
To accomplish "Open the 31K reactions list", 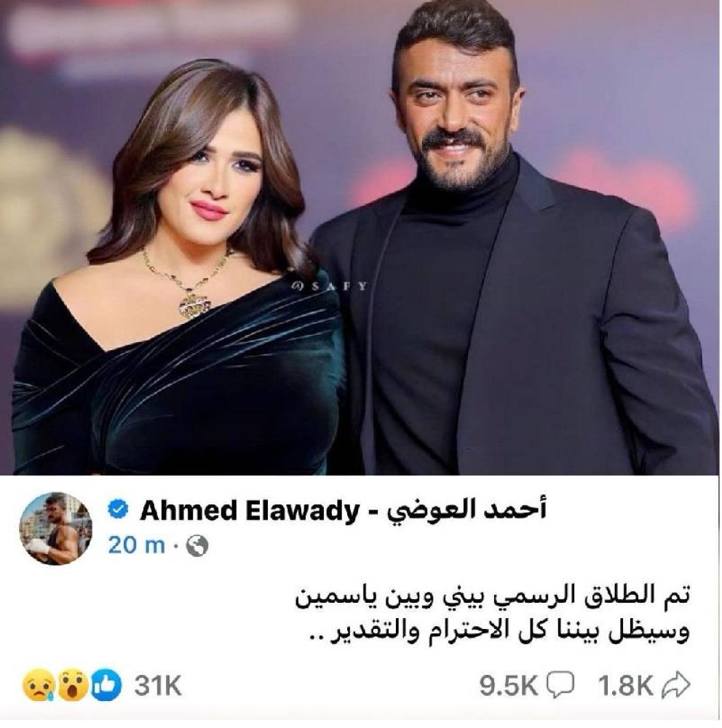I will coord(158,686).
